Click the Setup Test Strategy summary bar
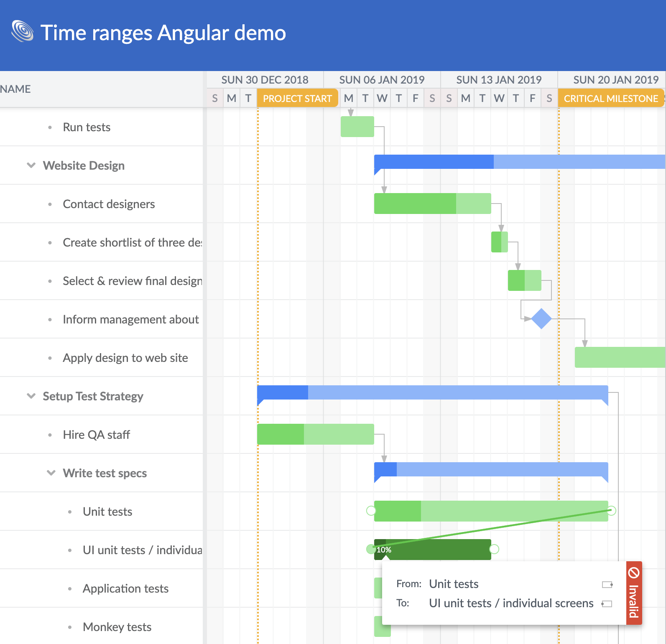The width and height of the screenshot is (666, 644). point(433,392)
